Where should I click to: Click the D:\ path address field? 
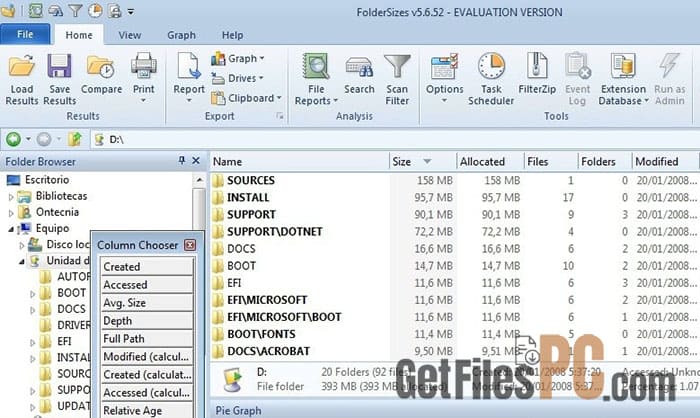pyautogui.click(x=395, y=140)
